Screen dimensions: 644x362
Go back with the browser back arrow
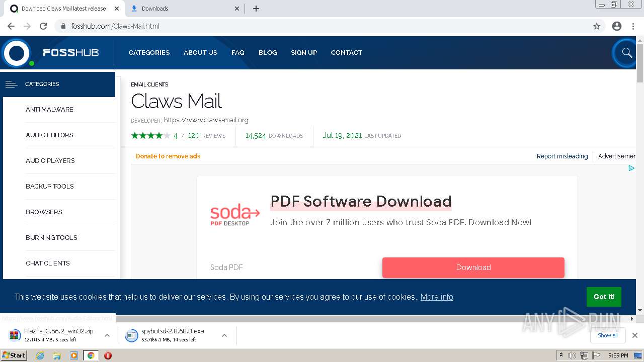coord(11,26)
